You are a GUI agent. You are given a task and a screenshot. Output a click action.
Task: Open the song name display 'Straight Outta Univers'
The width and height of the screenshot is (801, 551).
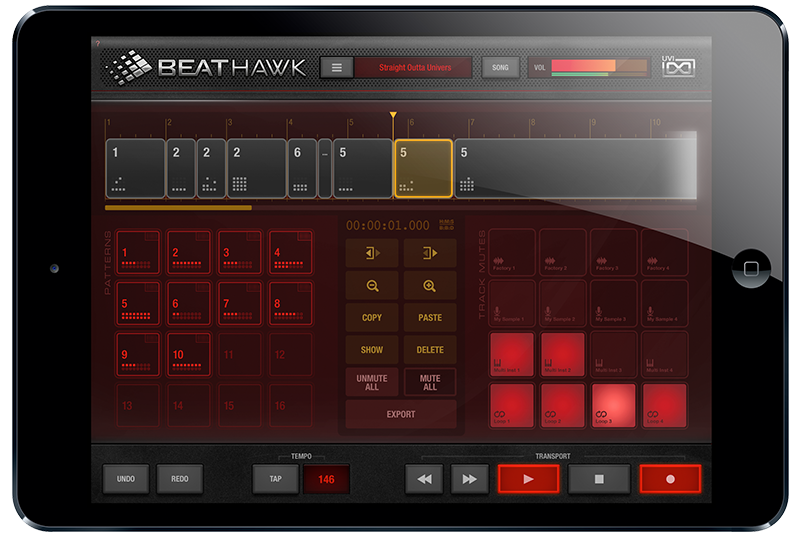(x=415, y=68)
